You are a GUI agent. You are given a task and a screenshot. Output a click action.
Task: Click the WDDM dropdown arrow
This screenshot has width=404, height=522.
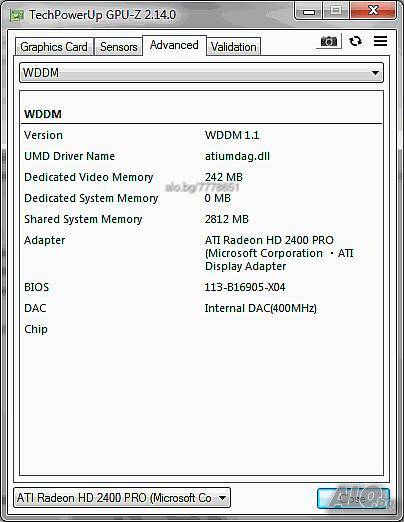click(375, 73)
